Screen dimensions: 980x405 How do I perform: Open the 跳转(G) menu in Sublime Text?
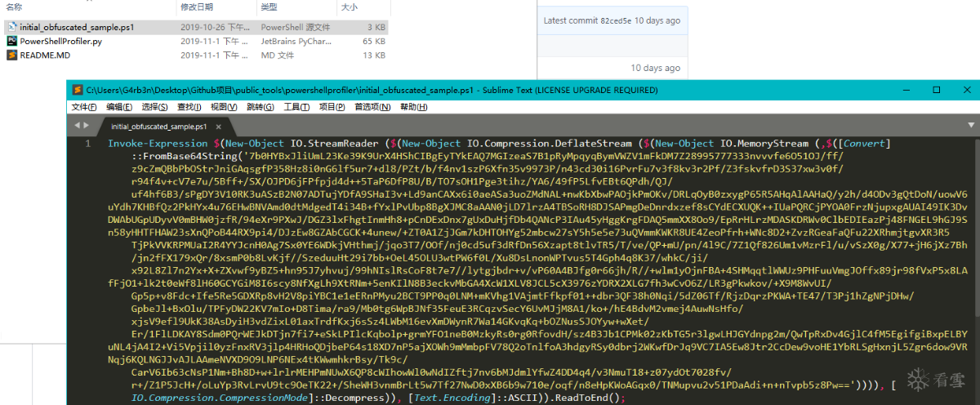[260, 107]
